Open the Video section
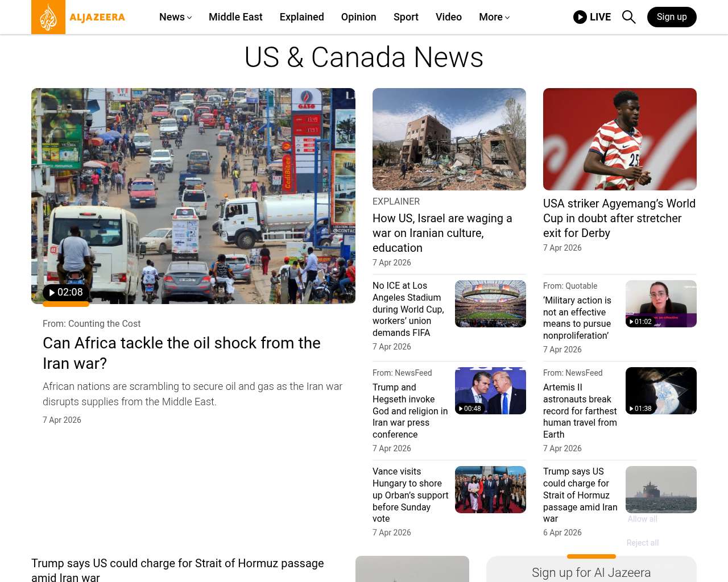The image size is (728, 582). (x=449, y=17)
